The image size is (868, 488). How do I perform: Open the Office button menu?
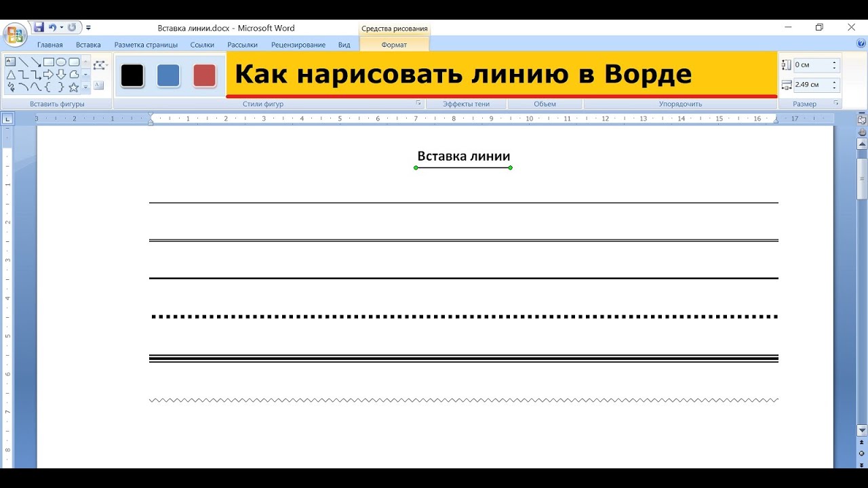coord(15,35)
